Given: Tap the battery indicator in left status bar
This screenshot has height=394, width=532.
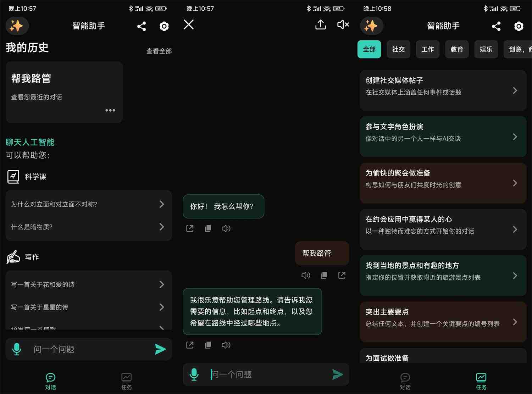Looking at the screenshot, I should [161, 9].
